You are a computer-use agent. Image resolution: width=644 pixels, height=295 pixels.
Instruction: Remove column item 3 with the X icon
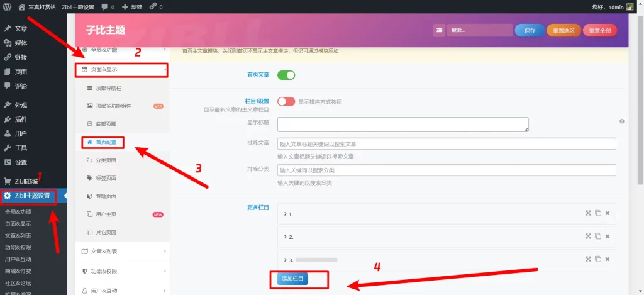pos(608,259)
